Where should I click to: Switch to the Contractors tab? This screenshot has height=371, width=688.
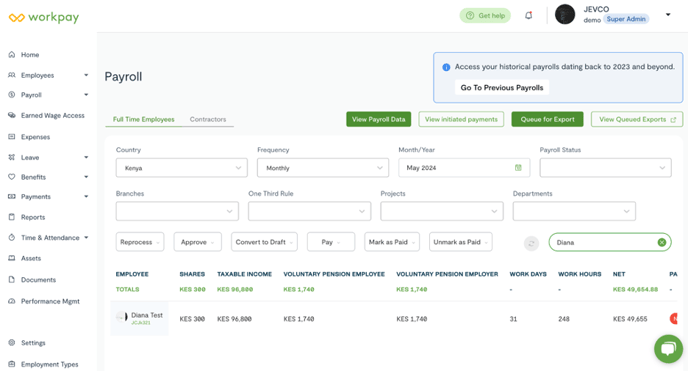tap(208, 119)
